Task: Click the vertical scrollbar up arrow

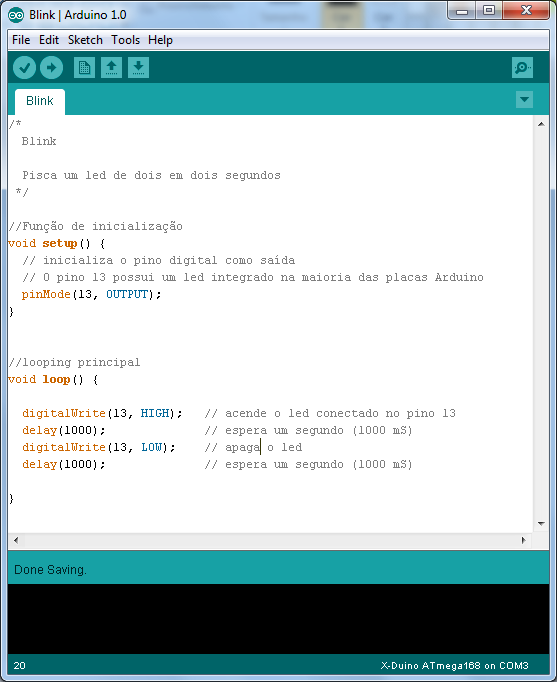Action: click(541, 124)
